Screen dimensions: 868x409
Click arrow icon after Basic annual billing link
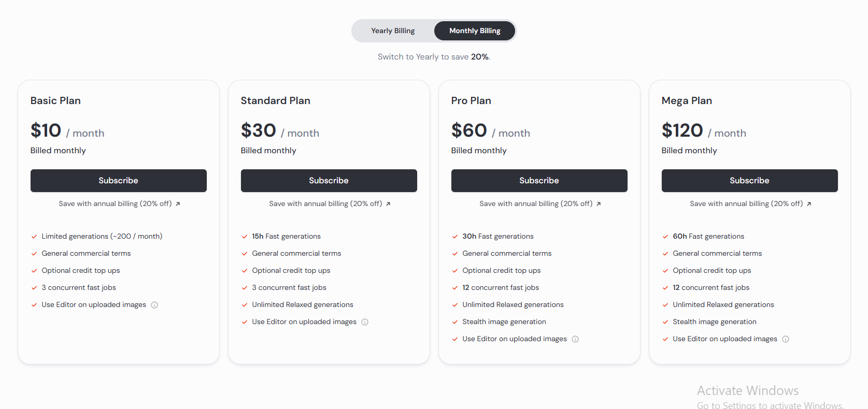click(x=178, y=204)
